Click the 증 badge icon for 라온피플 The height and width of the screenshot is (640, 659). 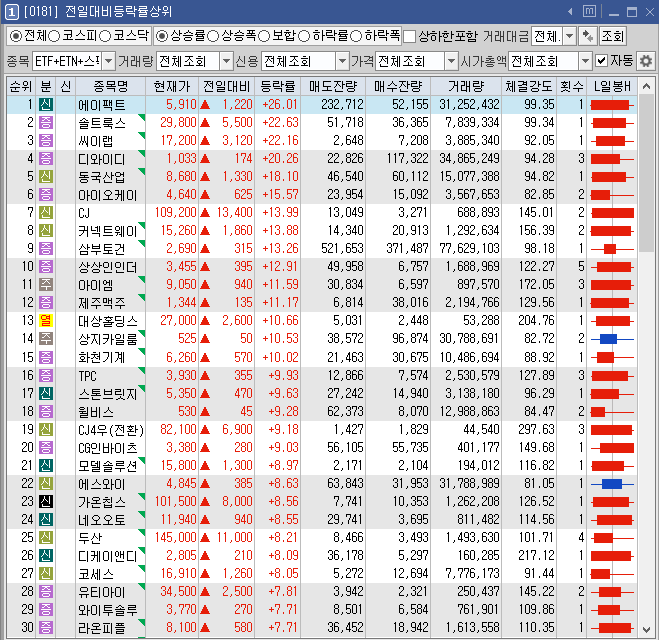(x=46, y=628)
